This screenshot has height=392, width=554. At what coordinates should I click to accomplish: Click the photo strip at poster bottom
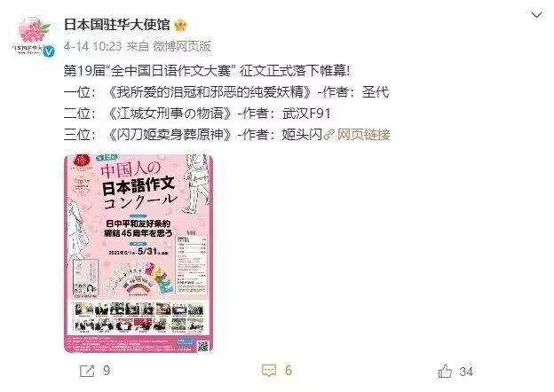pyautogui.click(x=138, y=317)
